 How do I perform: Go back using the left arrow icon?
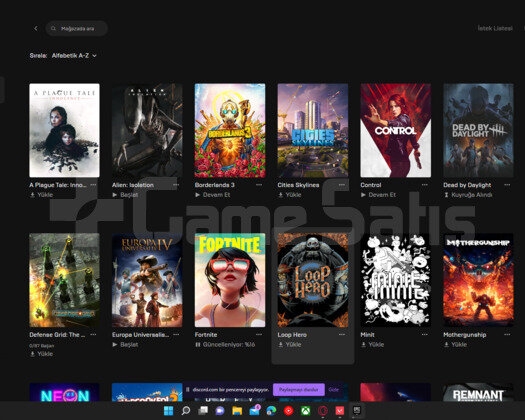click(36, 28)
